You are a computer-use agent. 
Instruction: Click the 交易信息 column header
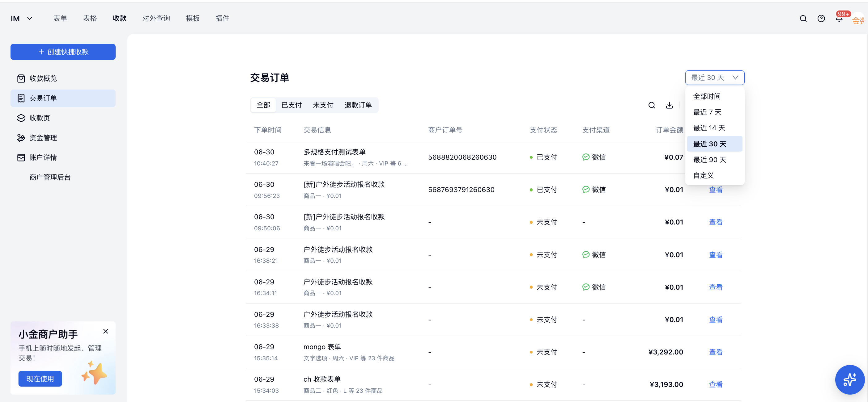pos(317,130)
